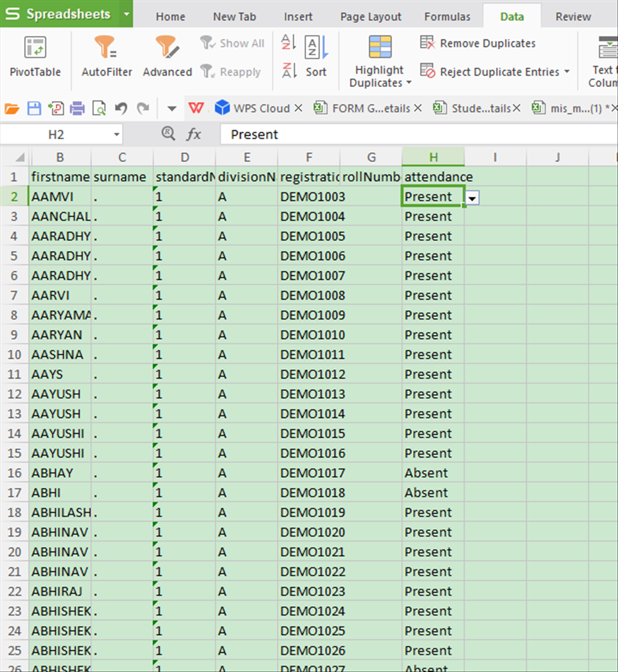Close the WPS Cloud tab
This screenshot has width=618, height=672.
point(298,108)
